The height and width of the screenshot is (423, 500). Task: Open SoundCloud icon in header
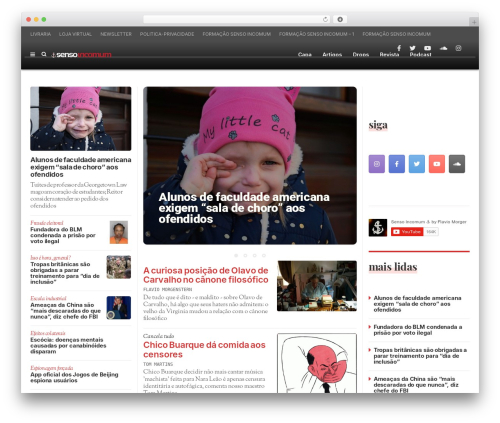pos(443,48)
